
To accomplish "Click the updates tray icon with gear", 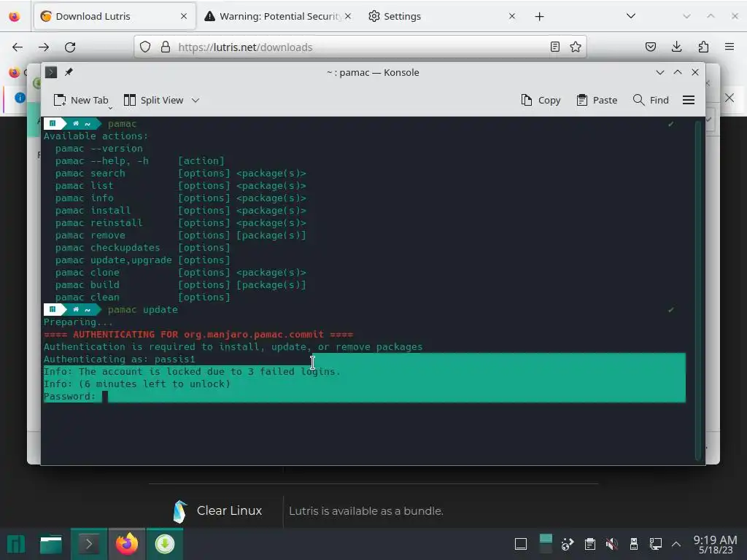I will coord(568,544).
